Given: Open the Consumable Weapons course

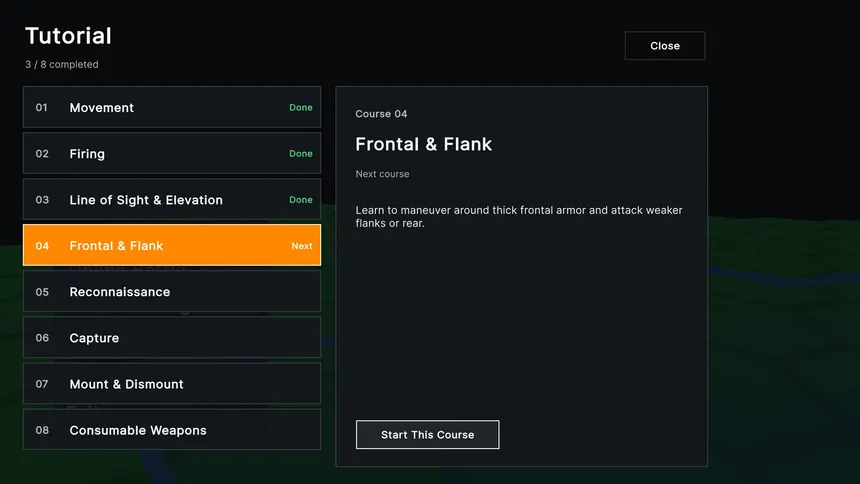Looking at the screenshot, I should point(172,430).
